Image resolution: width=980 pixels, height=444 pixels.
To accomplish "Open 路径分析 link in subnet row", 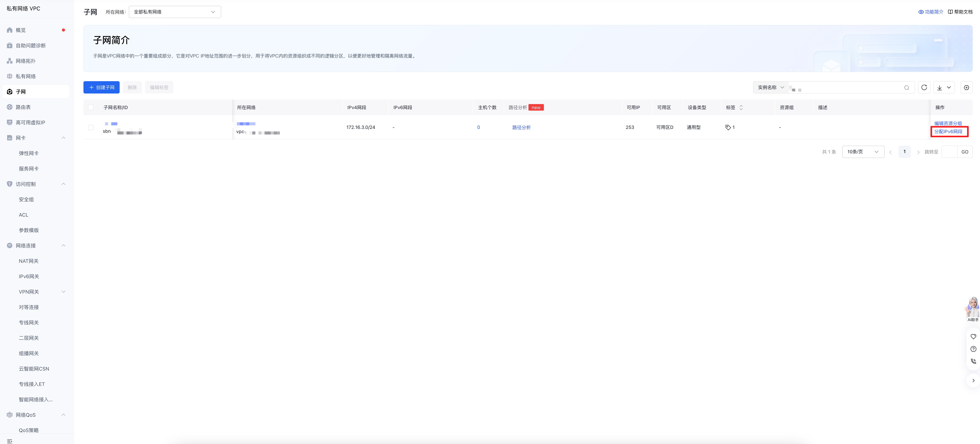I will pyautogui.click(x=521, y=128).
